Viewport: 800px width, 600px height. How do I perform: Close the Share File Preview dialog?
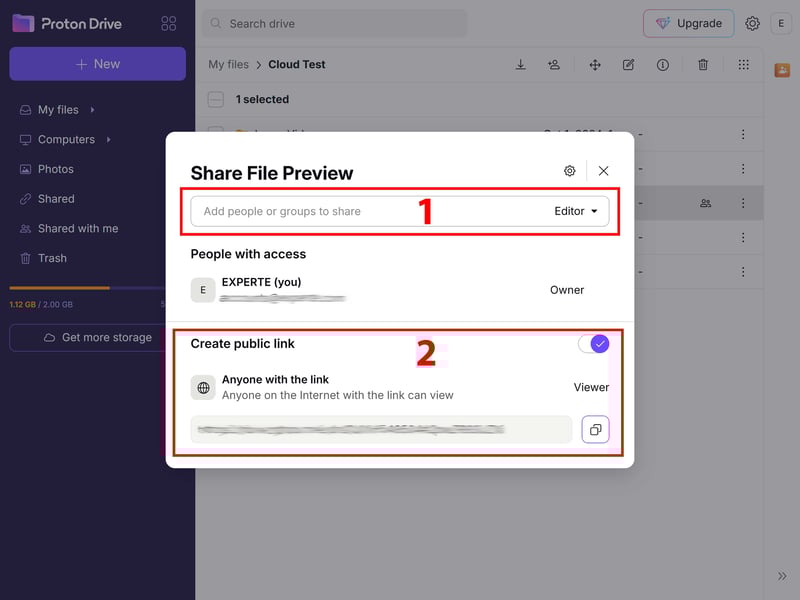coord(604,171)
